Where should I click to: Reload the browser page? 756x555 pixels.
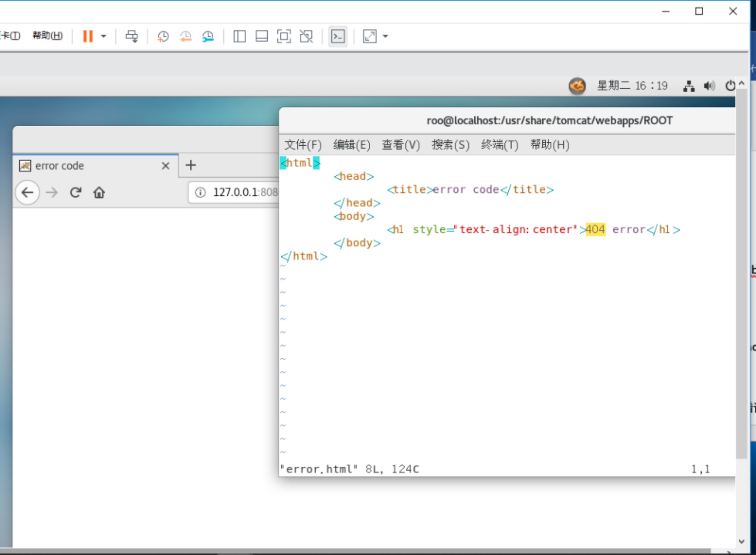(x=76, y=192)
